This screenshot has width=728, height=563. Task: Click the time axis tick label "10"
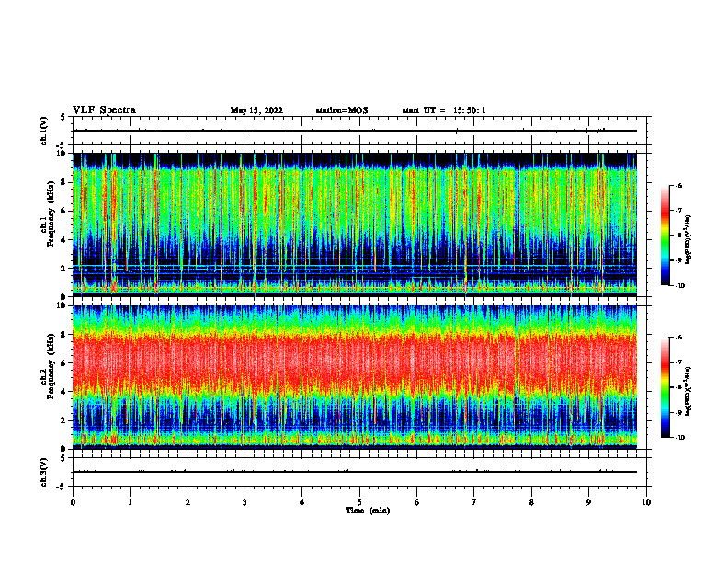646,502
